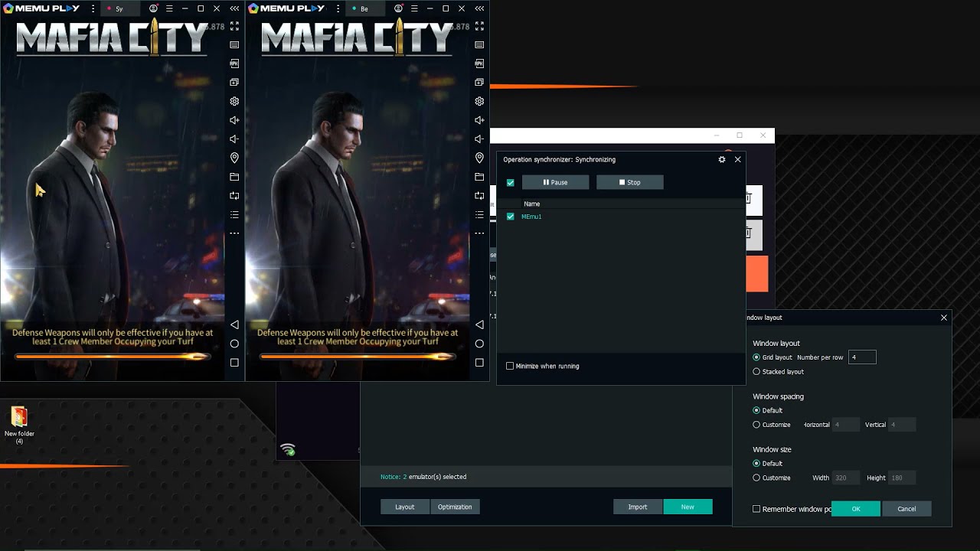Collapse Sy emulator sidebar with triple arrows
Viewport: 980px width, 551px height.
click(234, 8)
